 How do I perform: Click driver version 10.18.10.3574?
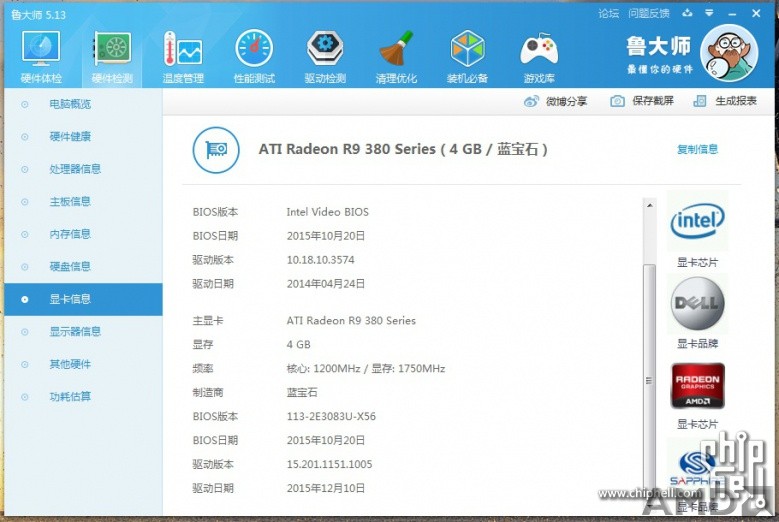tap(320, 260)
